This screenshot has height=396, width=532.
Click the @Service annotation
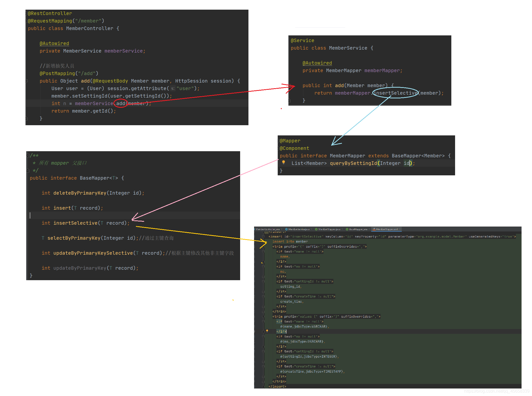point(302,40)
